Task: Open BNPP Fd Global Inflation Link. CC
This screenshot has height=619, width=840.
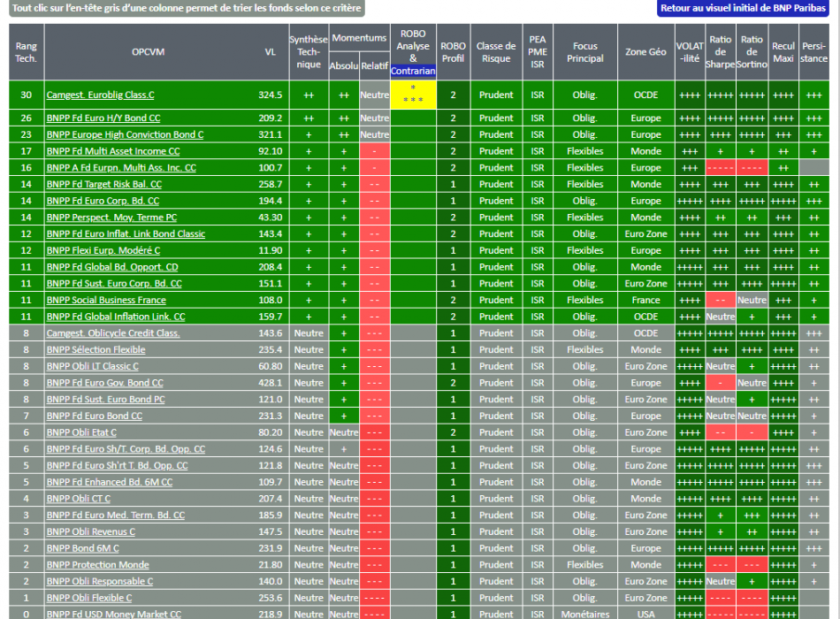Action: pos(116,317)
